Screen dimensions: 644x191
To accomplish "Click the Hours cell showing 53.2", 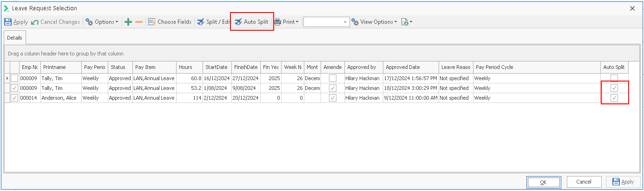I will click(x=190, y=88).
